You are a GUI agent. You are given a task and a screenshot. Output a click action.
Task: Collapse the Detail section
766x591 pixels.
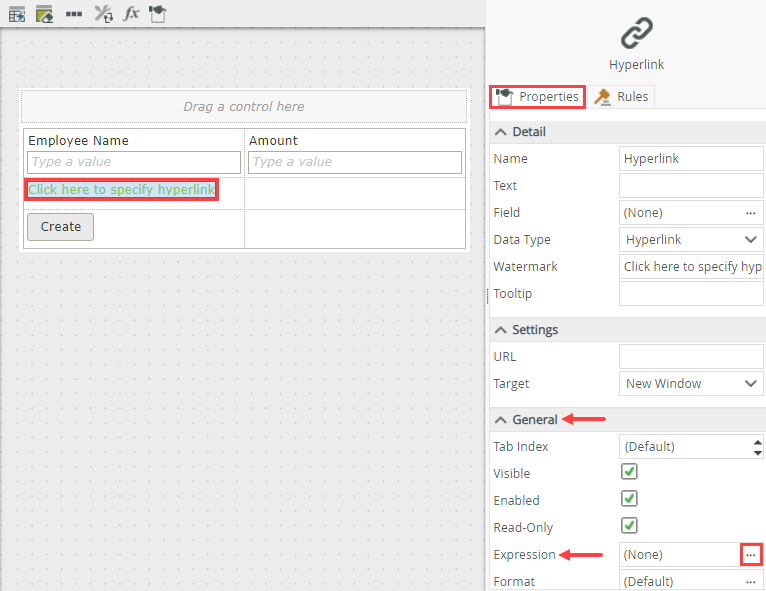501,132
